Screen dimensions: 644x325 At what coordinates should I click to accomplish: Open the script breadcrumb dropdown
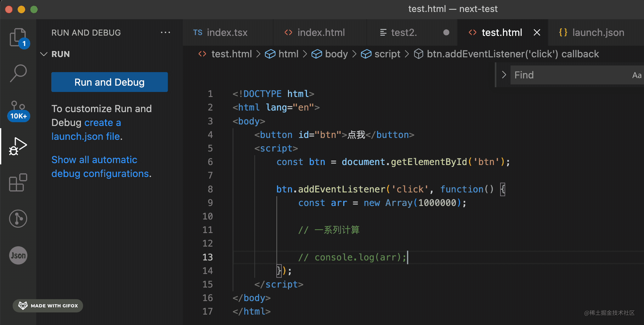tap(387, 54)
